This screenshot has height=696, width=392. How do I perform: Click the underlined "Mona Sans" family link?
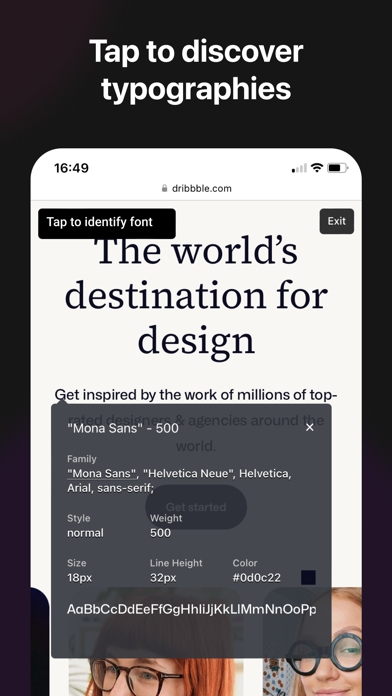coord(101,474)
